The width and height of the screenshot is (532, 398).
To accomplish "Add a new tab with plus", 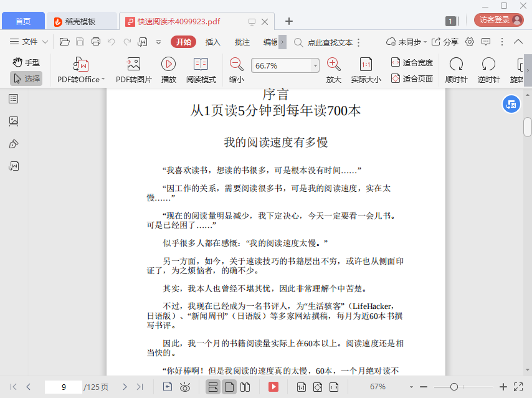I will click(x=288, y=21).
